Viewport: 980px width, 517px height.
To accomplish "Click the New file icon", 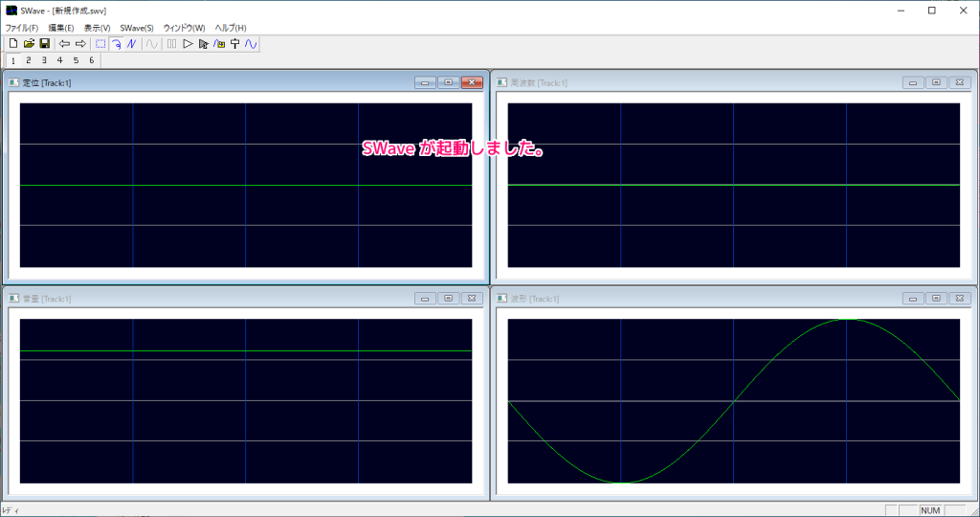I will pos(12,44).
